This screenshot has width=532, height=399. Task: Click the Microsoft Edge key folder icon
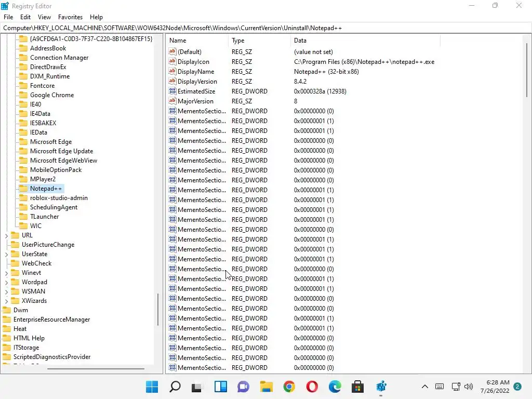(x=23, y=142)
